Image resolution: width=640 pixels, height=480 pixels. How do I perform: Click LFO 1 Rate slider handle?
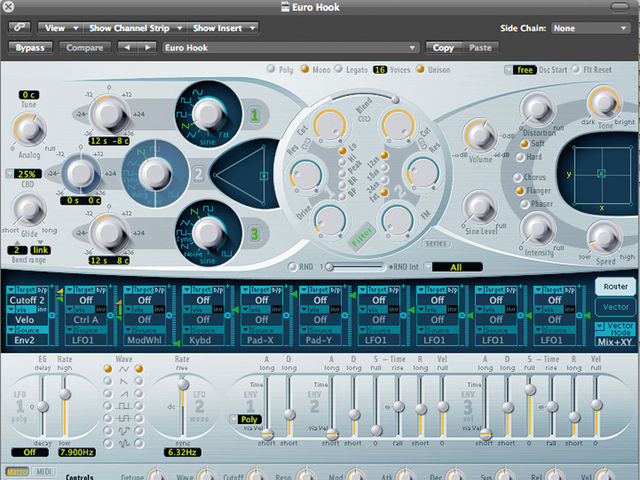[65, 394]
